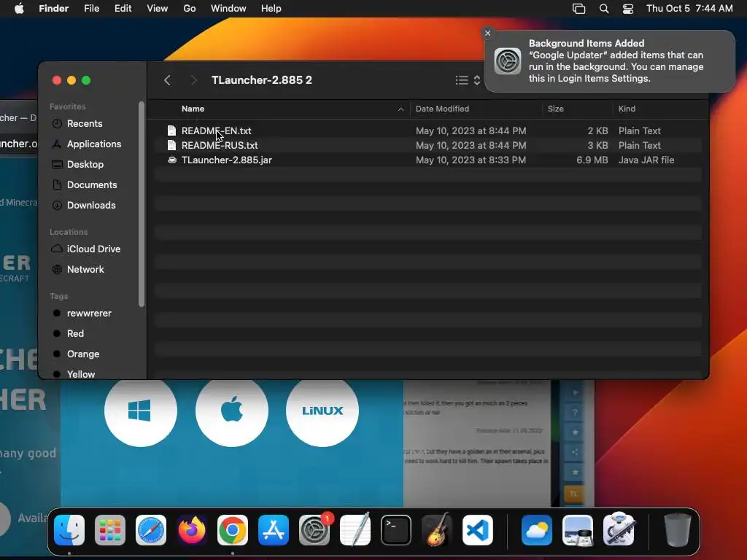Sort by Date Modified column
This screenshot has height=560, width=747.
point(442,109)
